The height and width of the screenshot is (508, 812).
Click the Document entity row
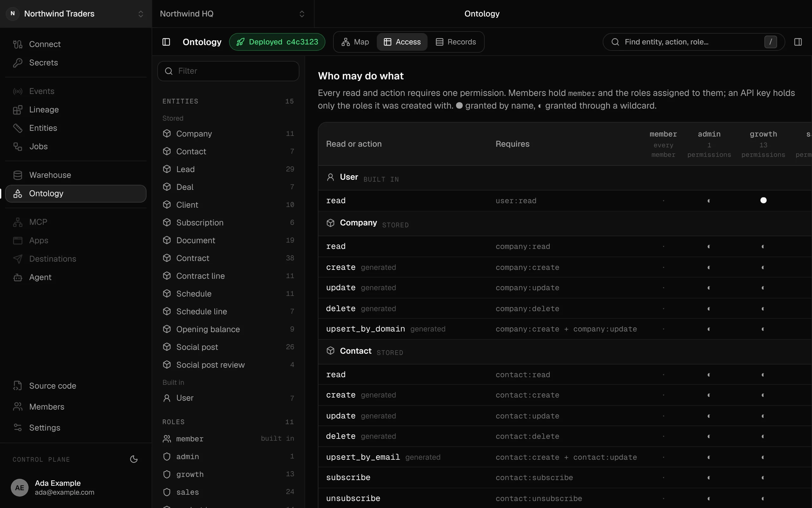228,240
